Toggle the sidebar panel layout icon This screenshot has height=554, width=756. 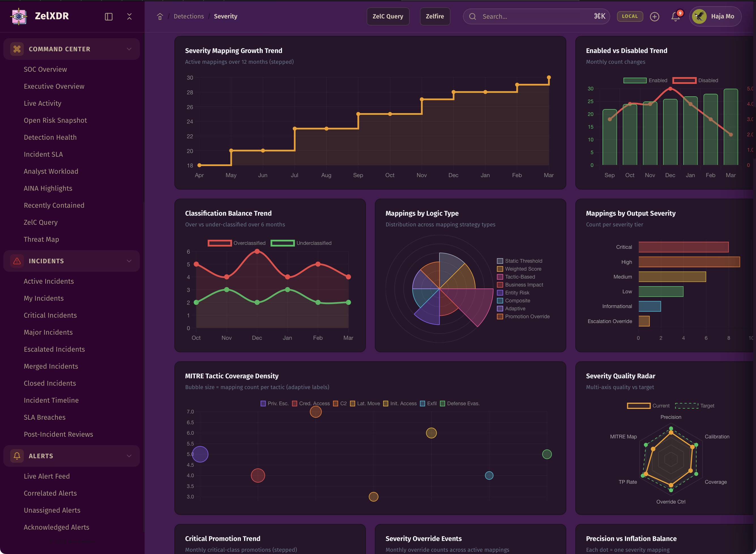click(x=108, y=16)
